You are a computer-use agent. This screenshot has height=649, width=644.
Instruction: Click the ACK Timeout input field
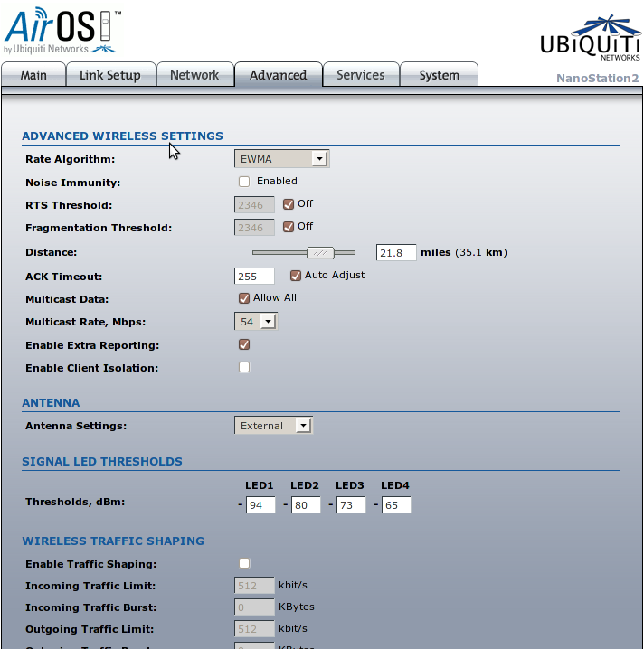point(254,276)
